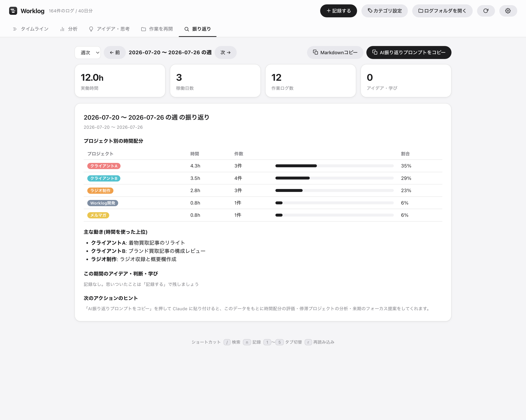Click the 記録する button
Image resolution: width=526 pixels, height=420 pixels.
pyautogui.click(x=338, y=11)
